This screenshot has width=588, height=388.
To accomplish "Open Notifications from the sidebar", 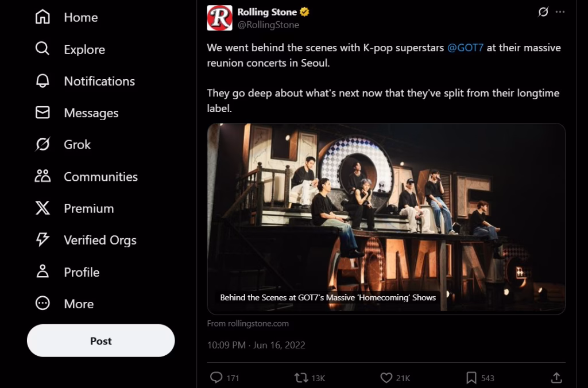I will 99,81.
